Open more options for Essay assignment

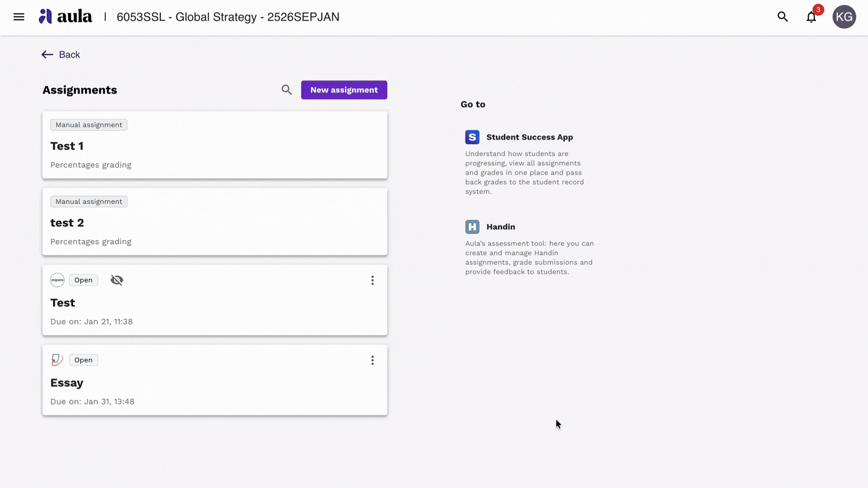click(x=373, y=361)
